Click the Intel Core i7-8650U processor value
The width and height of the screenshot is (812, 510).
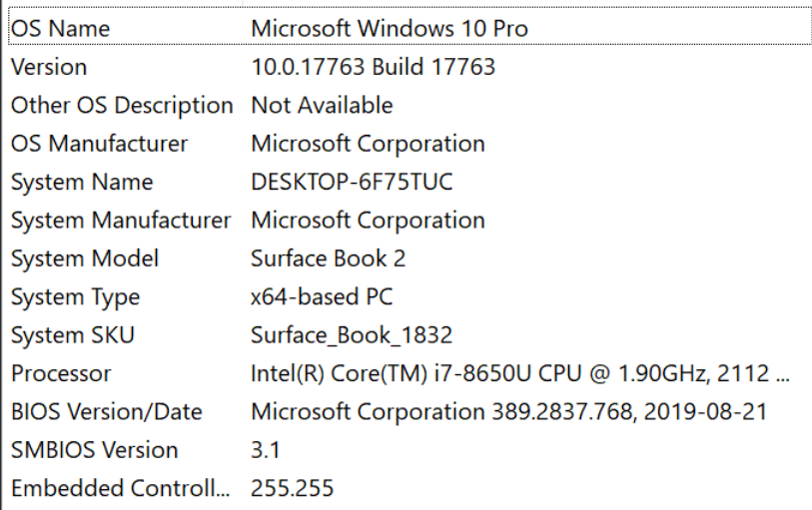pyautogui.click(x=520, y=373)
